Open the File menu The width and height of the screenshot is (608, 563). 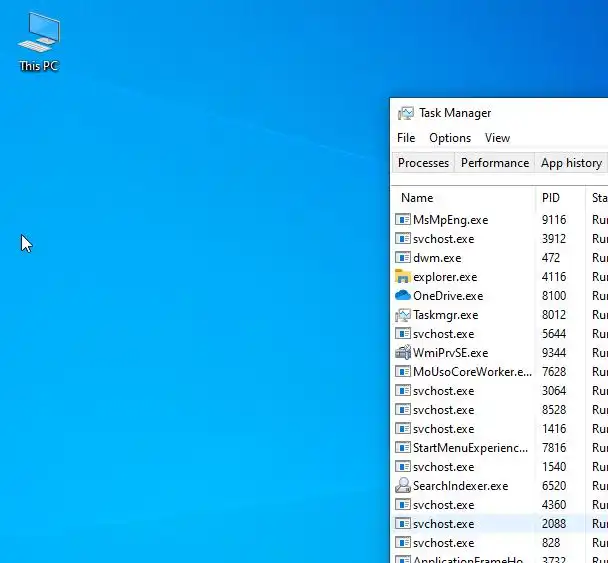(406, 138)
